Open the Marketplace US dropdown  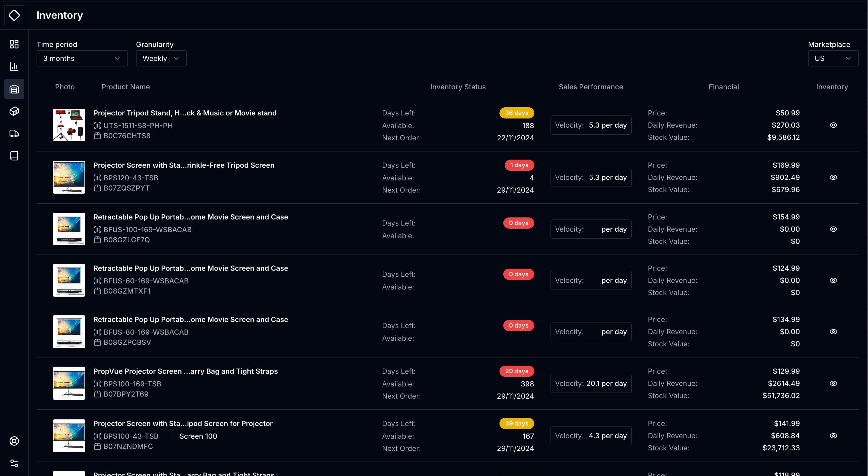[833, 58]
